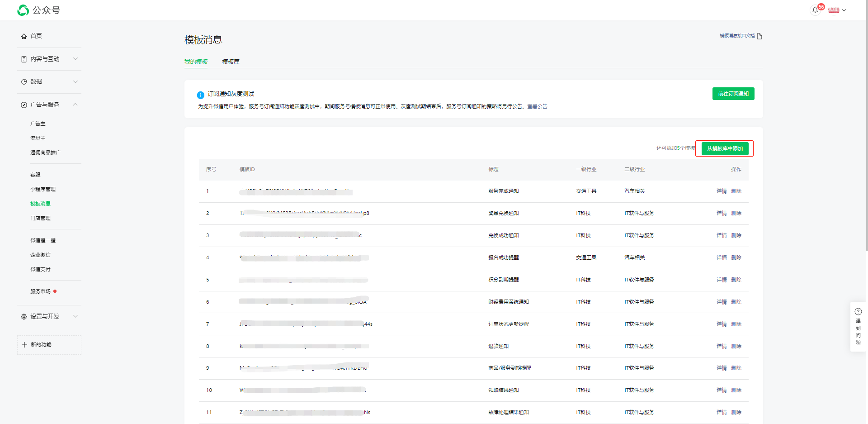Image resolution: width=868 pixels, height=424 pixels.
Task: Open the 查看公告 link
Action: [537, 107]
